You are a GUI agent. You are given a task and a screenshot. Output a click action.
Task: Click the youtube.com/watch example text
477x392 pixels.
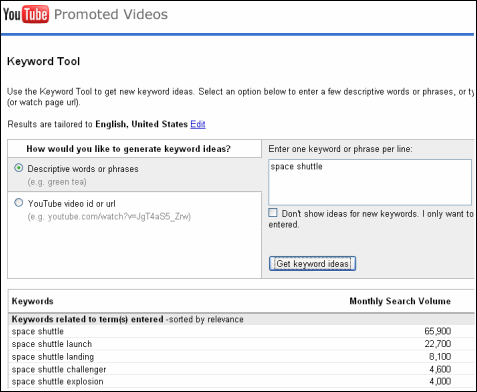(109, 217)
